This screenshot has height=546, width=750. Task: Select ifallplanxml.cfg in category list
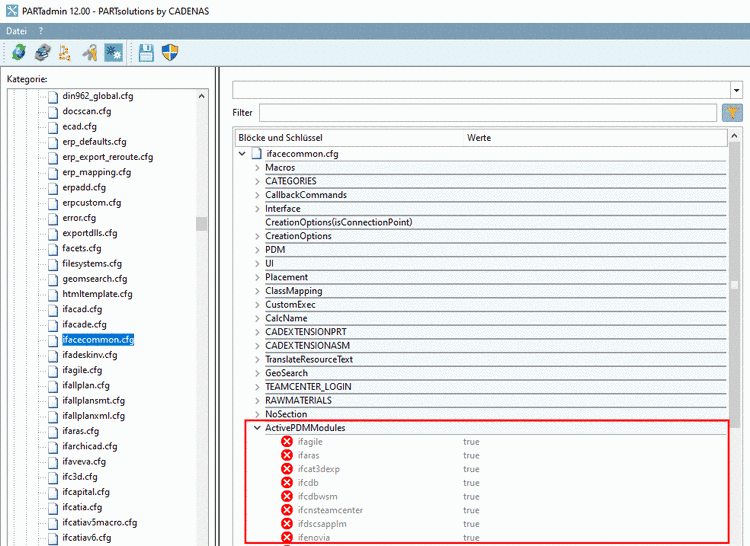[x=93, y=416]
